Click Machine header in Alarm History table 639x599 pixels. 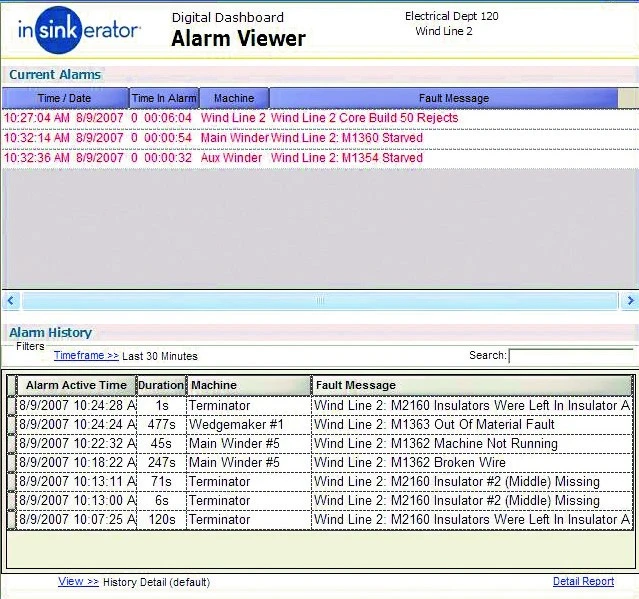coord(249,385)
